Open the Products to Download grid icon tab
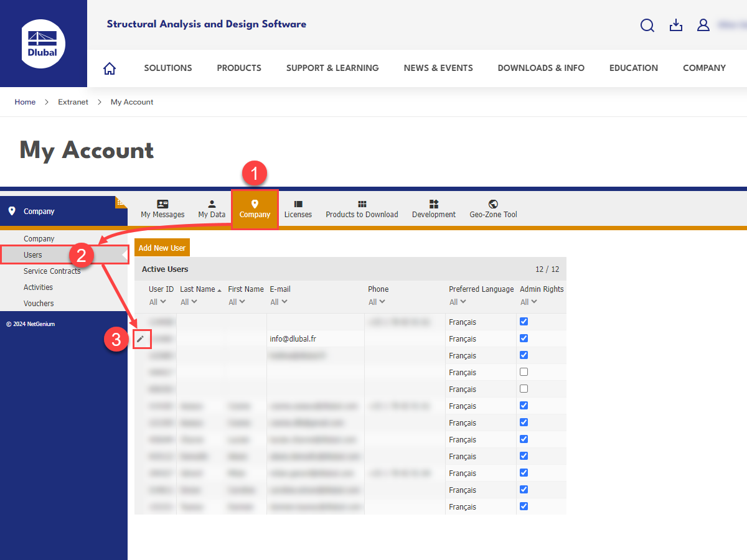 pos(362,209)
